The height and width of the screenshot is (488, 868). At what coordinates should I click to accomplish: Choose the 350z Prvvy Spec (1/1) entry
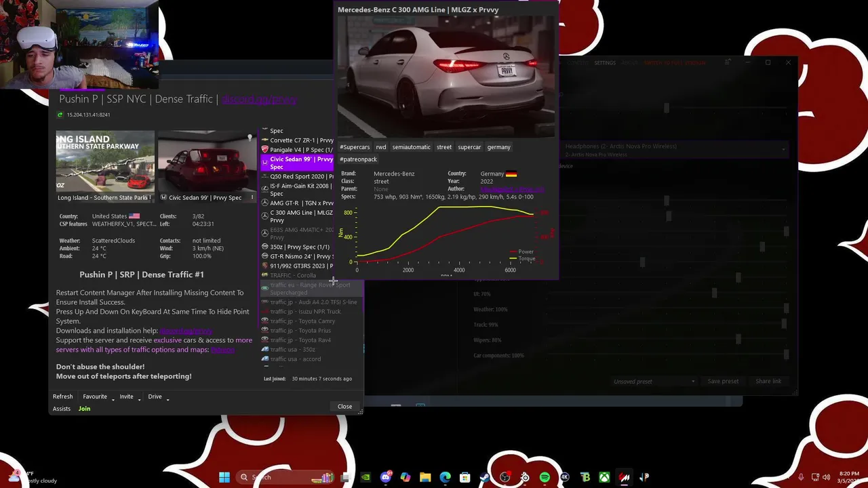[x=297, y=247]
